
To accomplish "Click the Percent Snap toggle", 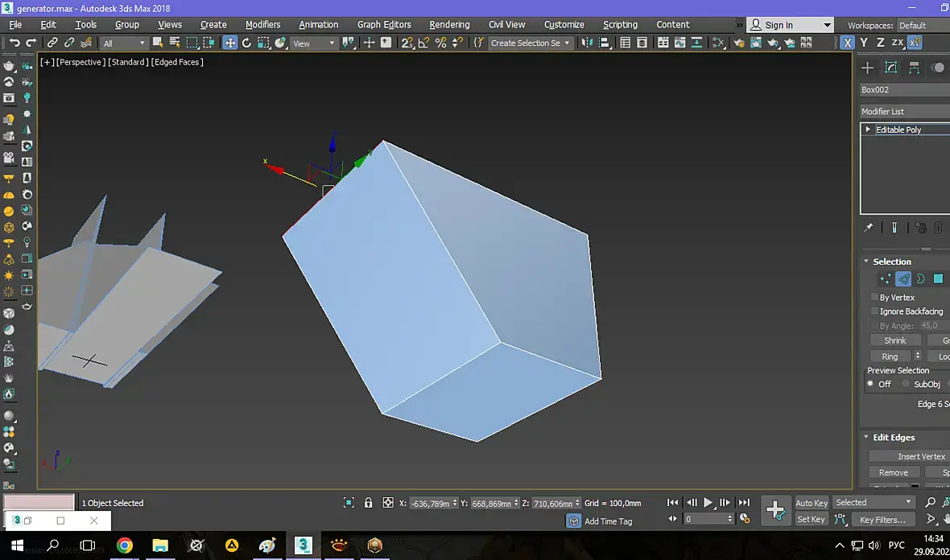I will [441, 43].
